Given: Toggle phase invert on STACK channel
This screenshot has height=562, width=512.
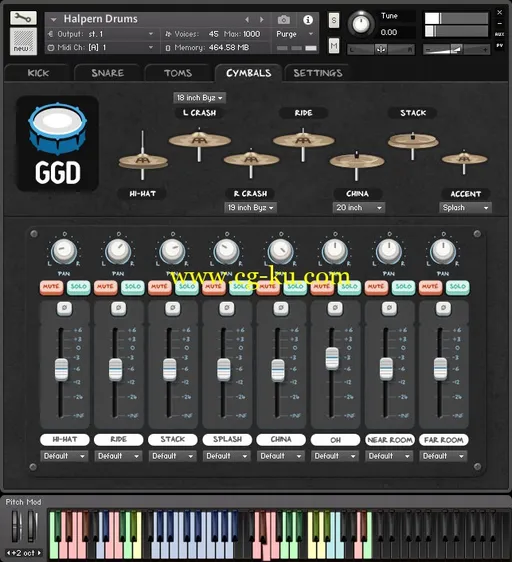Looking at the screenshot, I should click(172, 308).
